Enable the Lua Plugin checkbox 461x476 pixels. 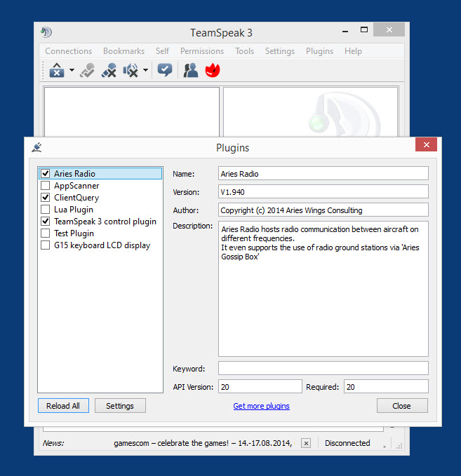[x=46, y=209]
